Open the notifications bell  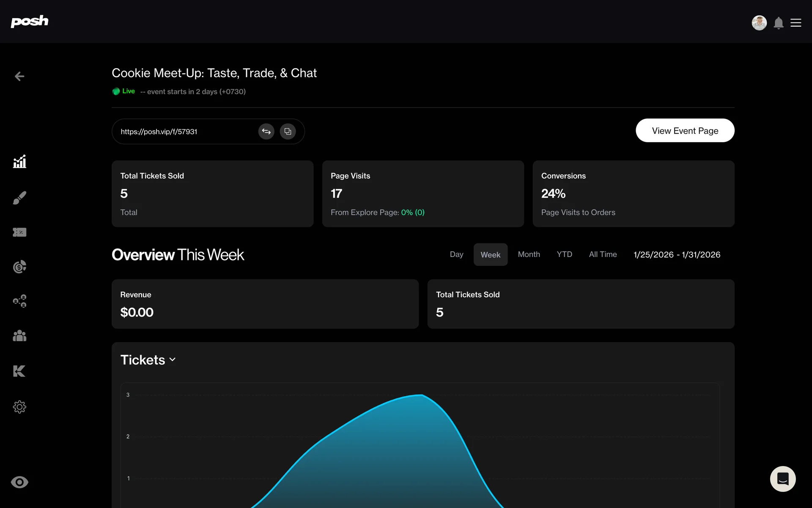(778, 23)
